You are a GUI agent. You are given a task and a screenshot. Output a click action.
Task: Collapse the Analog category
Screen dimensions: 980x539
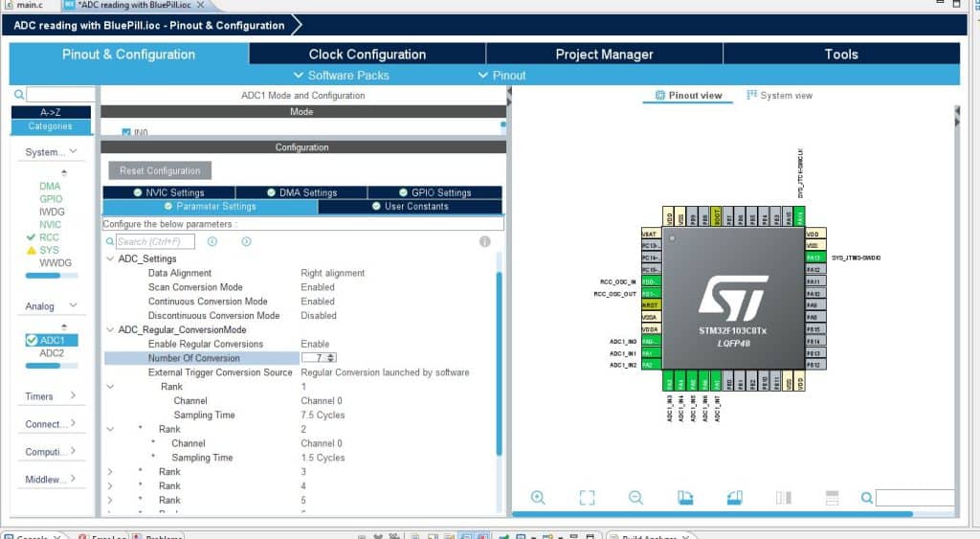click(73, 305)
